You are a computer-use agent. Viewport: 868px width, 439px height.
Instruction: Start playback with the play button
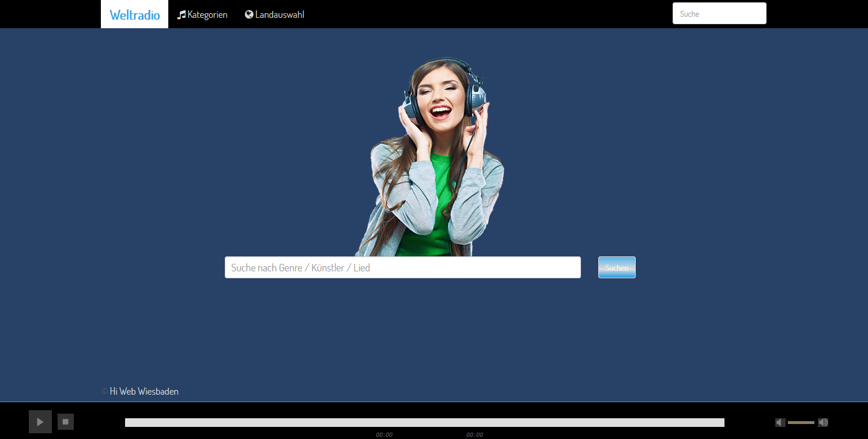[40, 422]
